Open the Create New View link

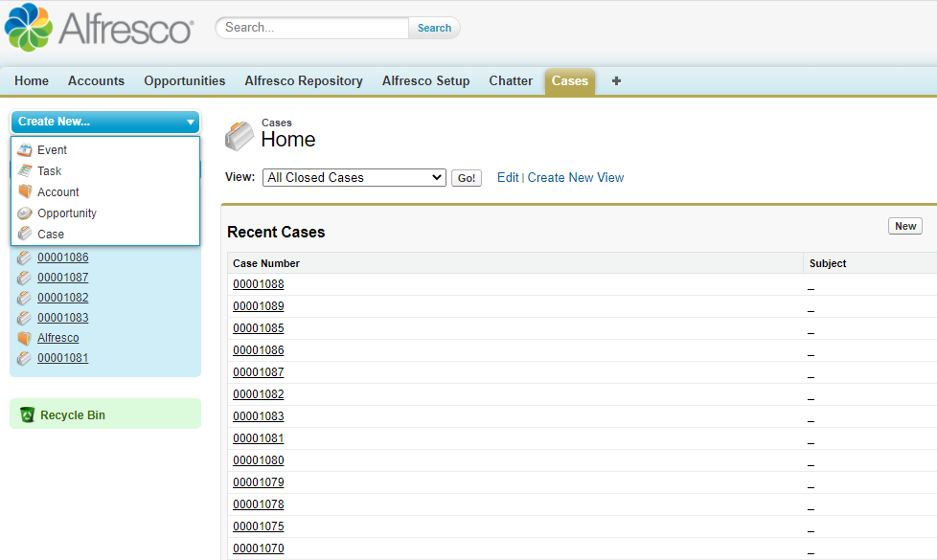575,178
